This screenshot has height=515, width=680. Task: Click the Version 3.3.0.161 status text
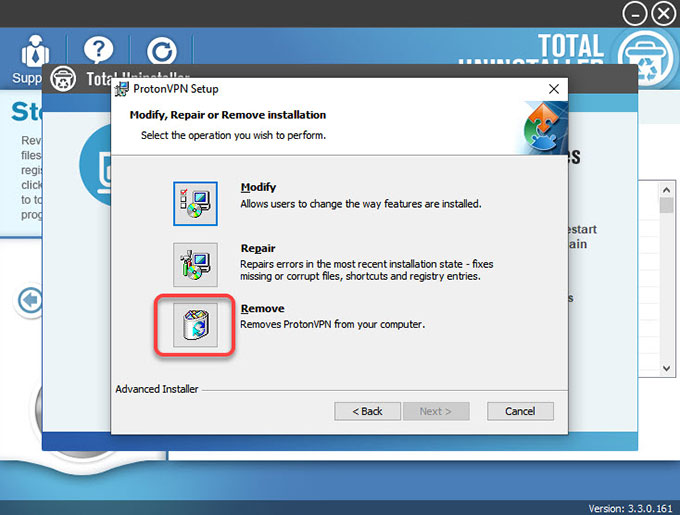click(630, 508)
